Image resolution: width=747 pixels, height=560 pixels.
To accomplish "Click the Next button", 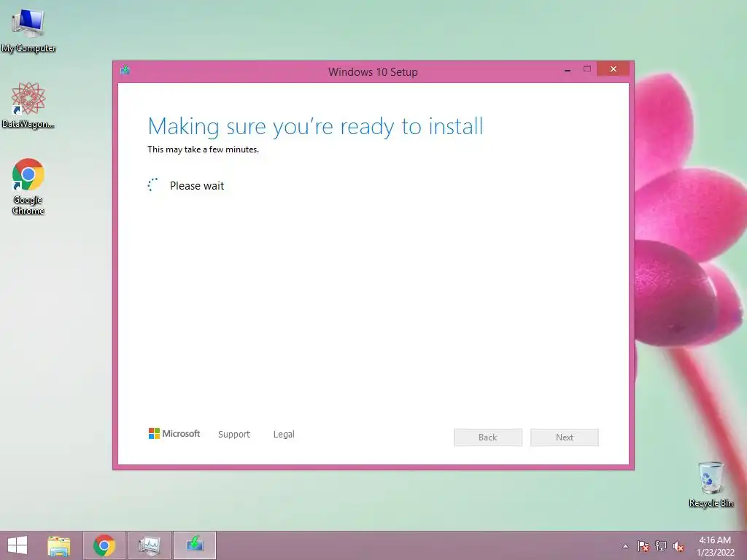I will coord(565,437).
